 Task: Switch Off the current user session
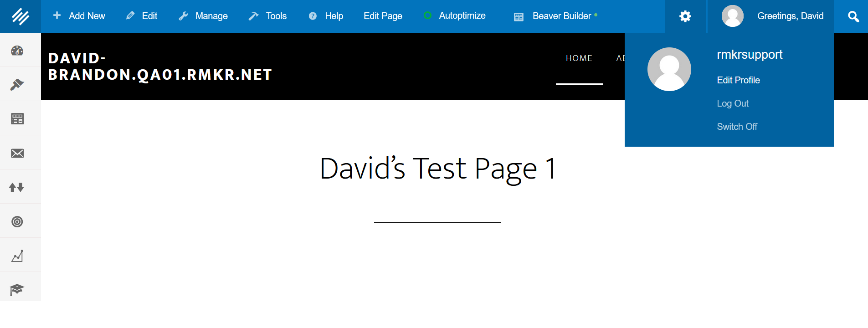pos(737,127)
